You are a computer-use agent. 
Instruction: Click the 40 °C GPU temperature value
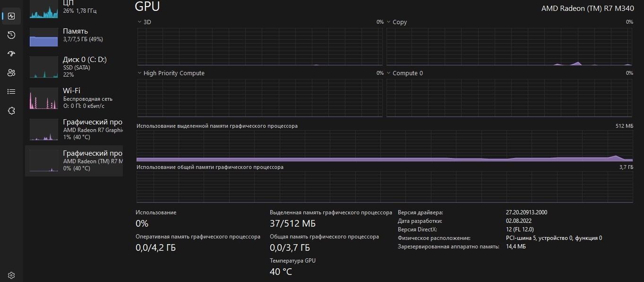point(281,272)
